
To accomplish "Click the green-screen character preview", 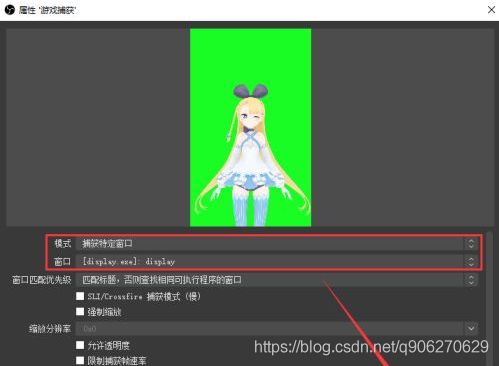I will tap(251, 128).
